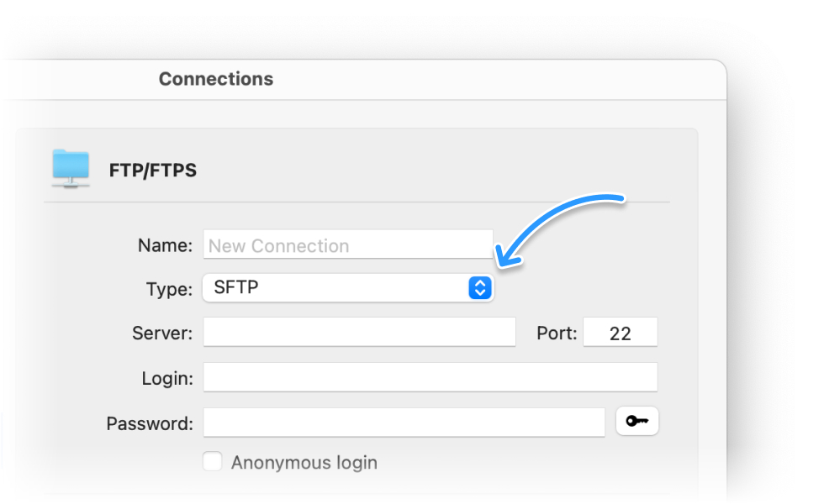
Task: Click the "Port:" field label
Action: pos(557,333)
